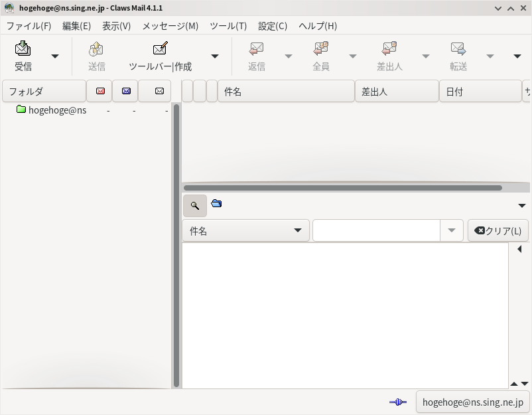Open the 表示(V) menu

pos(116,26)
